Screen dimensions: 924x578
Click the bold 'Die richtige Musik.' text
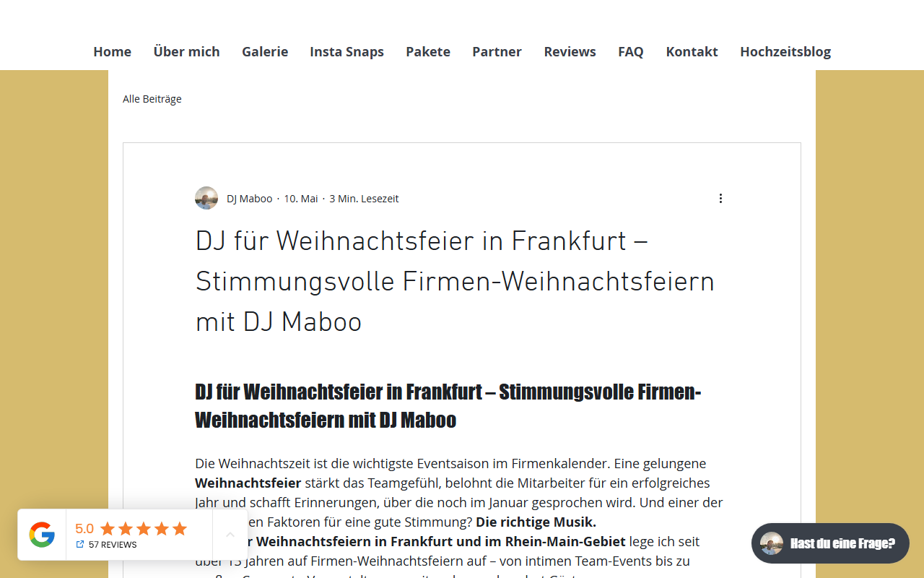click(x=536, y=522)
